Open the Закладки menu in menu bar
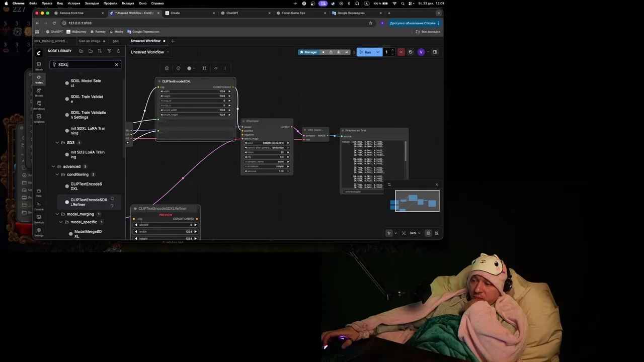Screen dimensions: 644x362 click(92, 3)
